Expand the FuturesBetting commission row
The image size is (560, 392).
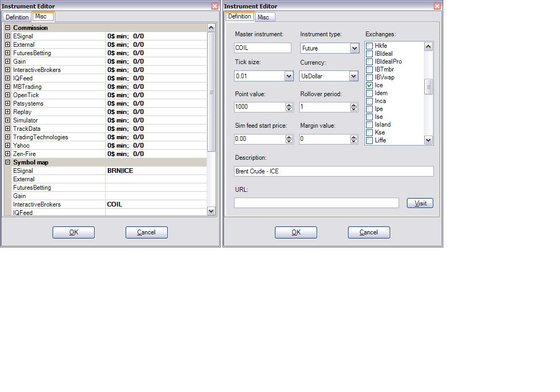(x=7, y=53)
